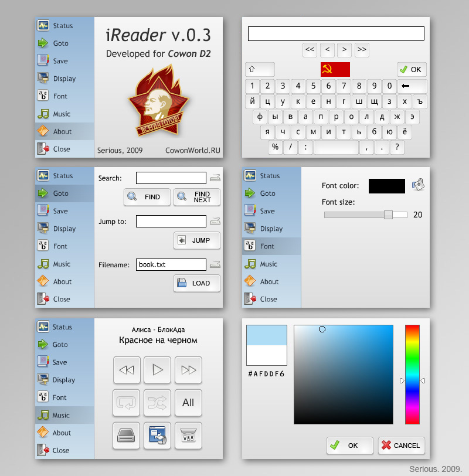Viewport: 469px width, 476px height.
Task: Open the drive storage icon button
Action: (126, 436)
